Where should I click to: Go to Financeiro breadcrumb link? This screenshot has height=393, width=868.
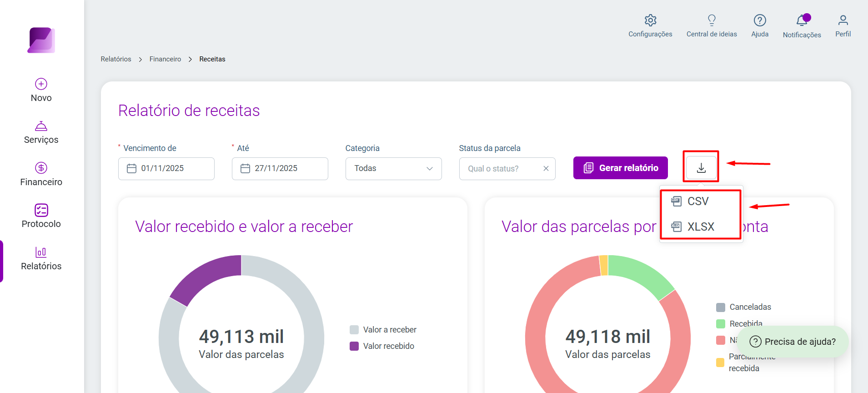click(x=165, y=59)
